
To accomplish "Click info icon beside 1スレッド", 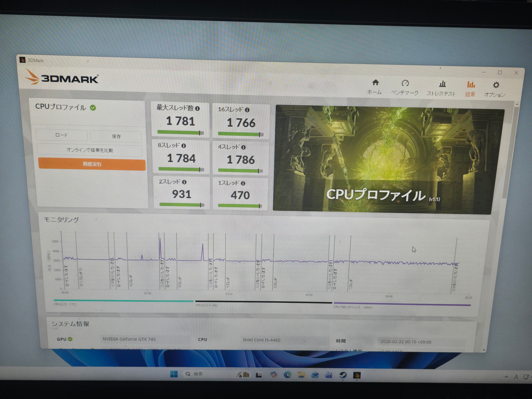I will 243,183.
